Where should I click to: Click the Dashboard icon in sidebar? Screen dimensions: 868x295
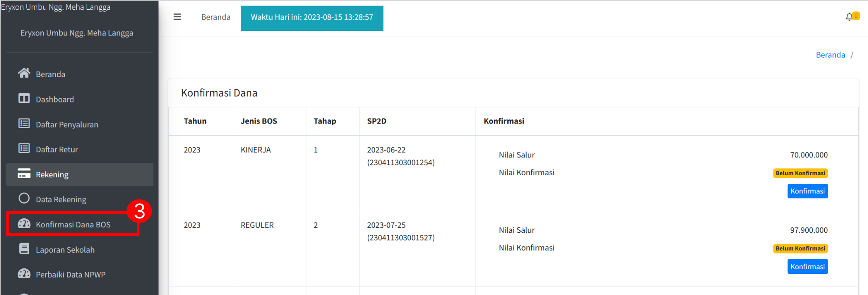(24, 99)
